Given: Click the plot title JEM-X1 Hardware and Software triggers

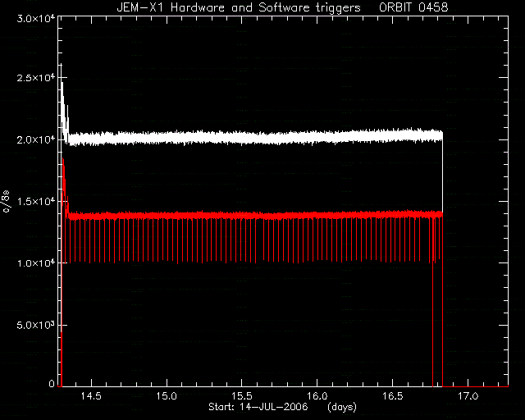Looking at the screenshot, I should [x=239, y=7].
